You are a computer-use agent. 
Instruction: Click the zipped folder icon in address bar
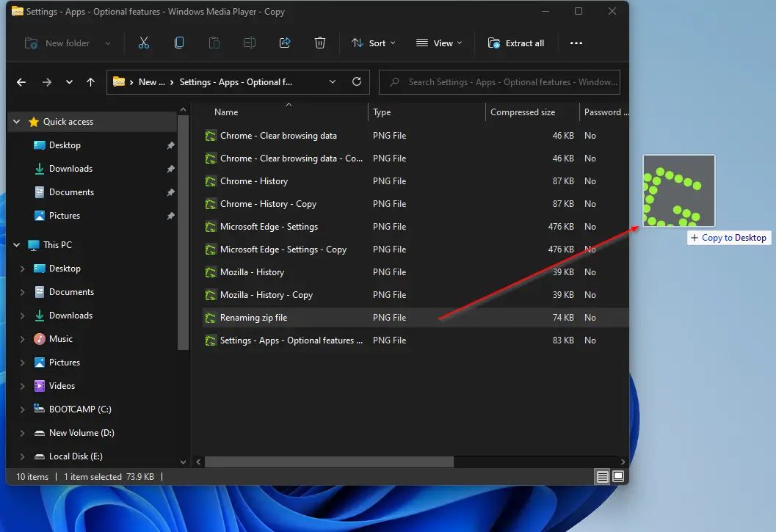[x=119, y=81]
